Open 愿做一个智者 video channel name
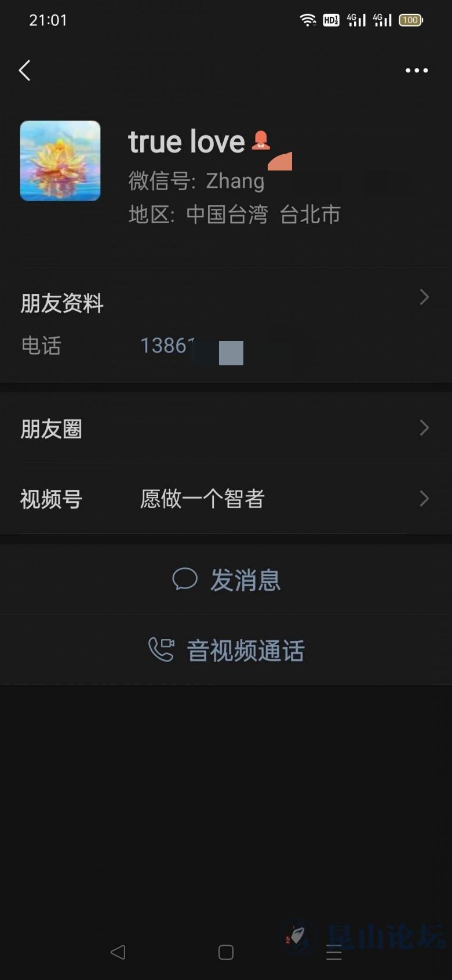452x980 pixels. pos(202,499)
